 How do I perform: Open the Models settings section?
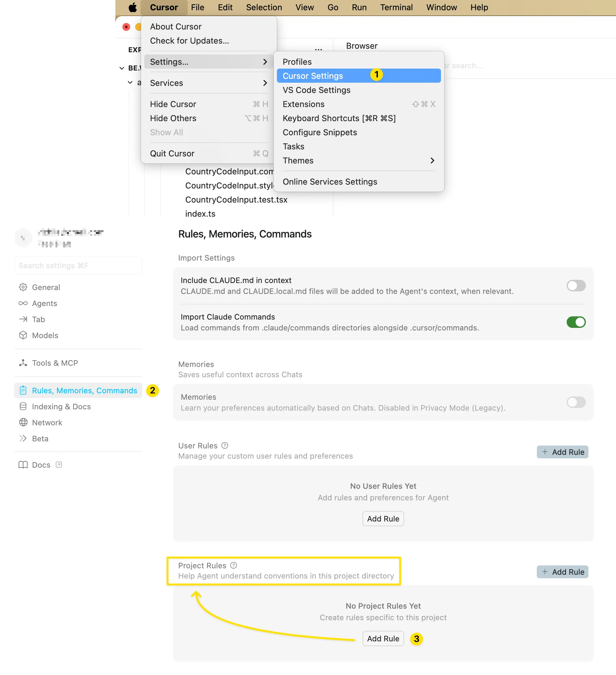[x=45, y=335]
